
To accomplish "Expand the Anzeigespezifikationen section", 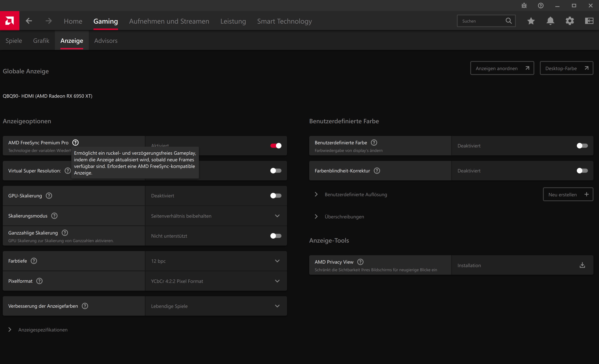I will pos(43,330).
